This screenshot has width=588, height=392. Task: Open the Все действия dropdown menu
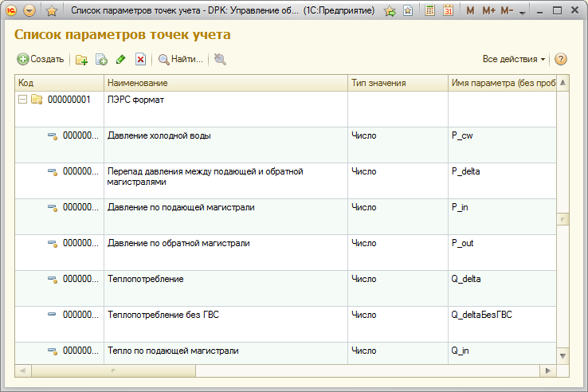point(513,59)
